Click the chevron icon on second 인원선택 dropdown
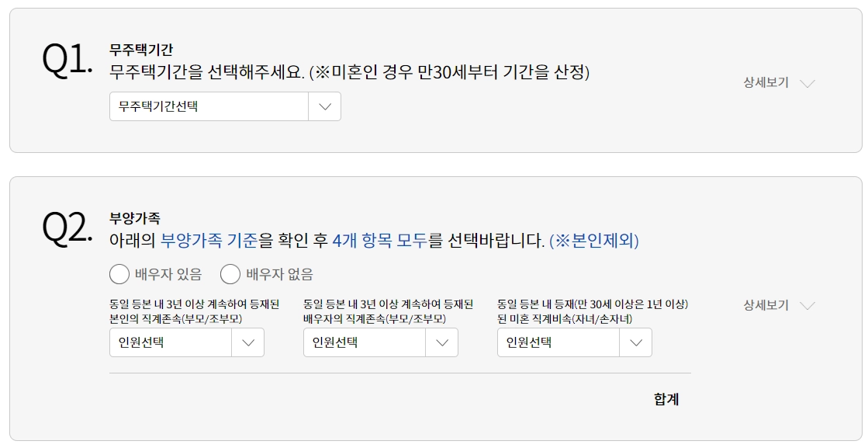868x448 pixels. [x=441, y=342]
